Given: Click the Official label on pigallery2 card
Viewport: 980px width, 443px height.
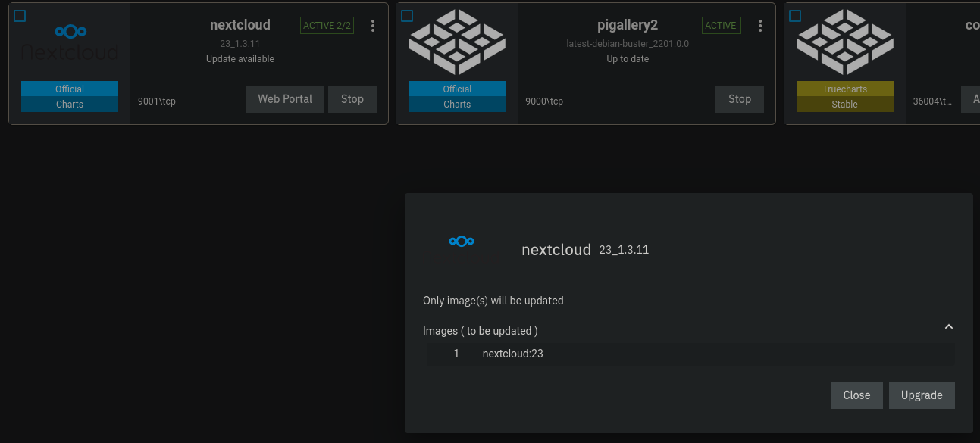Looking at the screenshot, I should [457, 89].
